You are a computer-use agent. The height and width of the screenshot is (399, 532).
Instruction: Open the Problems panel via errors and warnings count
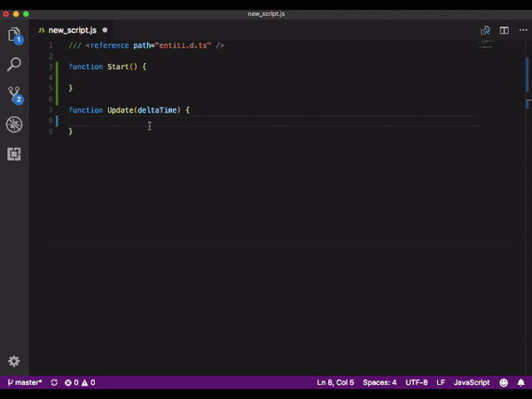(80, 383)
